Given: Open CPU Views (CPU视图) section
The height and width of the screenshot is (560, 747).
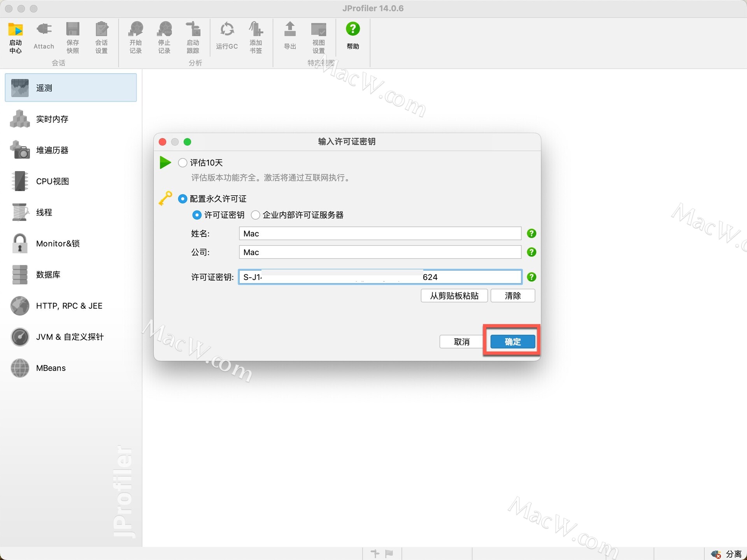Looking at the screenshot, I should pos(71,181).
